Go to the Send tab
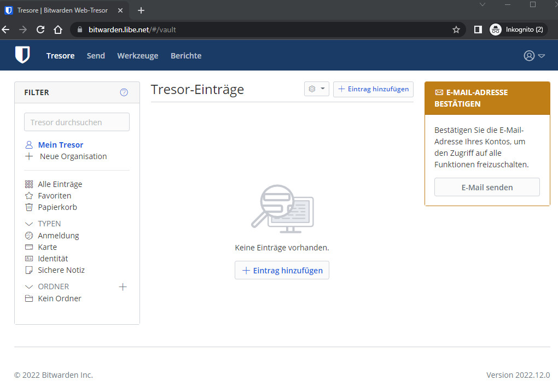The width and height of the screenshot is (558, 392). point(96,56)
